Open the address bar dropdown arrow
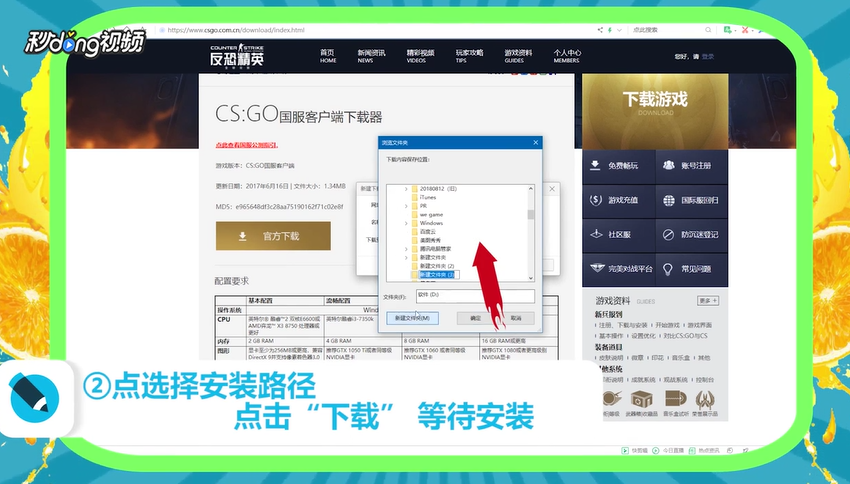850x484 pixels. pos(619,30)
